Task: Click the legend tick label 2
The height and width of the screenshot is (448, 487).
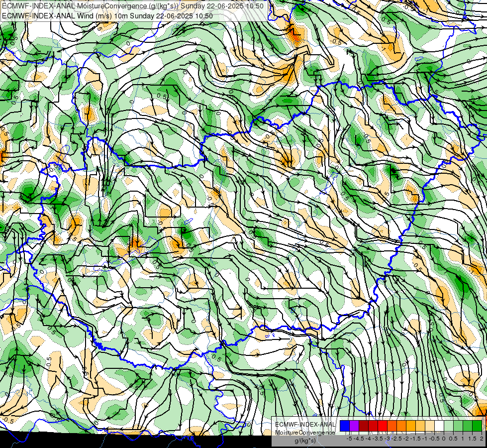Action: click(482, 439)
